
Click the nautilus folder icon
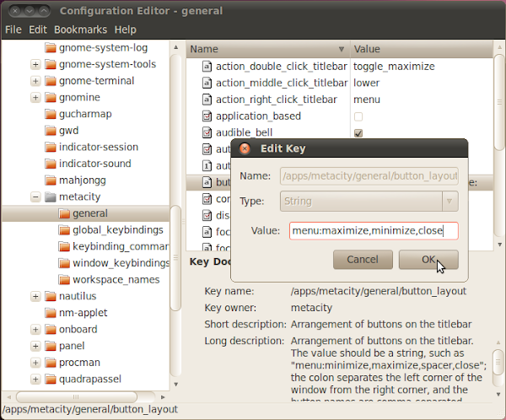click(51, 296)
